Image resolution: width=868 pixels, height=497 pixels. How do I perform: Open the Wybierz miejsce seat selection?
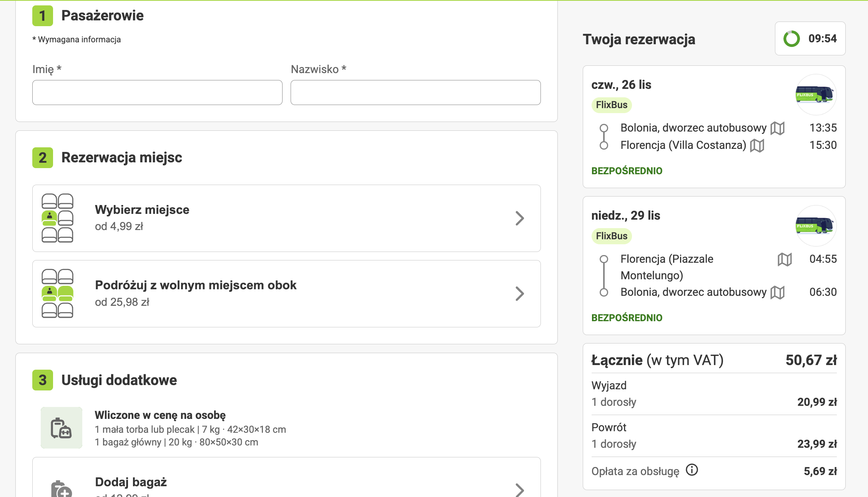286,218
